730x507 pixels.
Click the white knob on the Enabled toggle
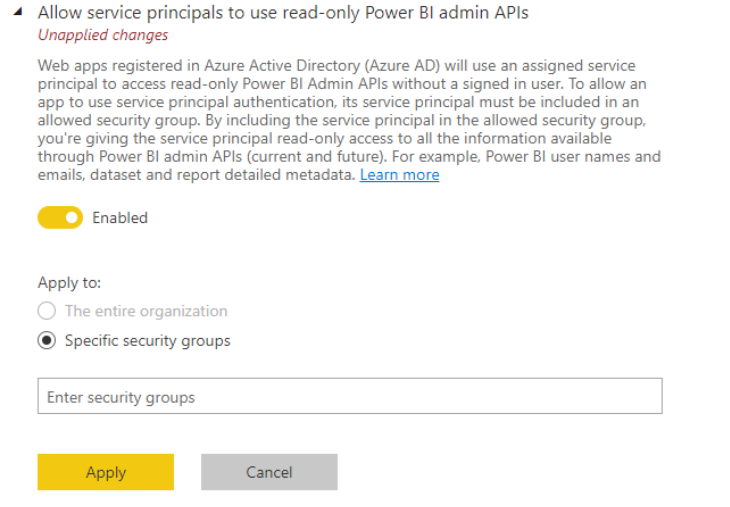71,218
